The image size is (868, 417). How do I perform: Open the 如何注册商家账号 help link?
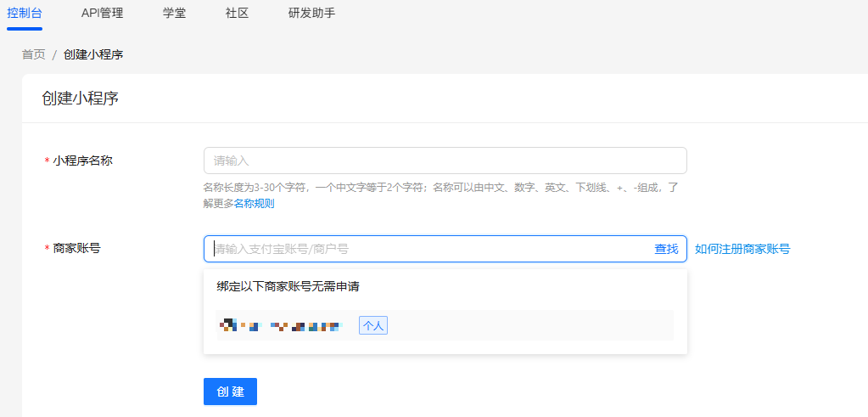pyautogui.click(x=742, y=249)
